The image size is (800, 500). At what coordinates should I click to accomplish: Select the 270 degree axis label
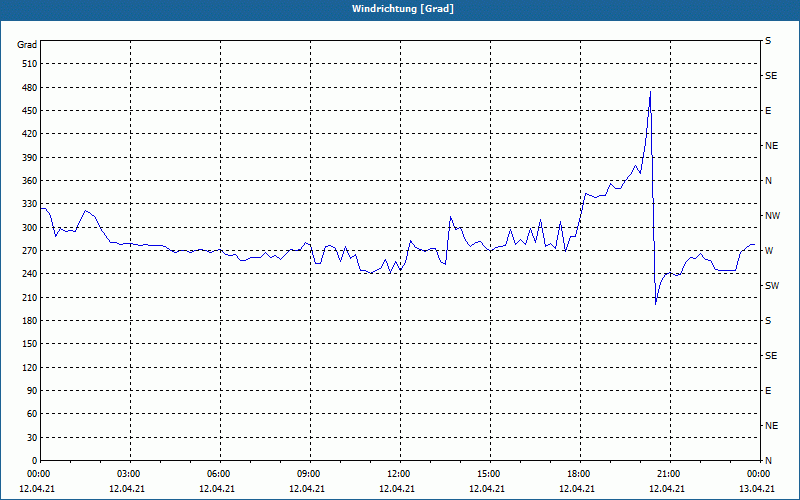pyautogui.click(x=30, y=251)
